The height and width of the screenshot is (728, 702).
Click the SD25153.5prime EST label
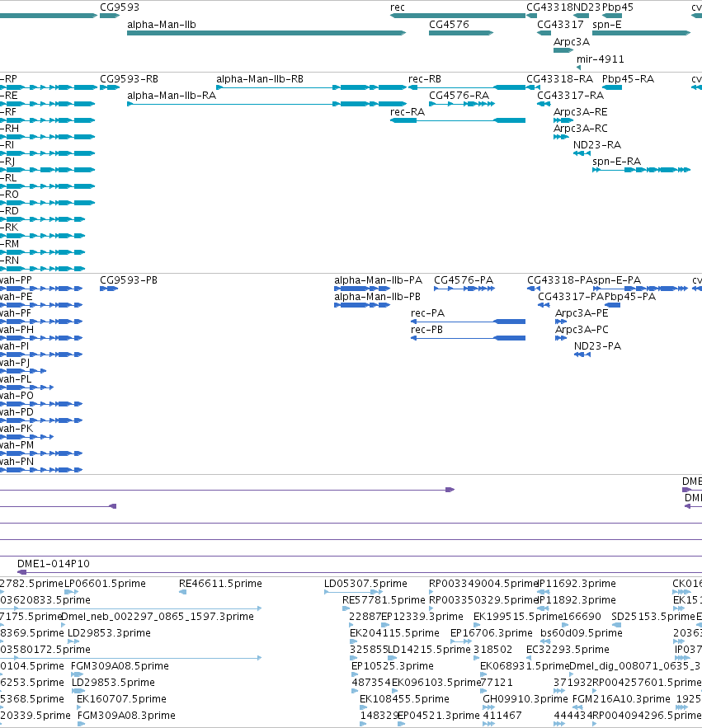point(653,617)
